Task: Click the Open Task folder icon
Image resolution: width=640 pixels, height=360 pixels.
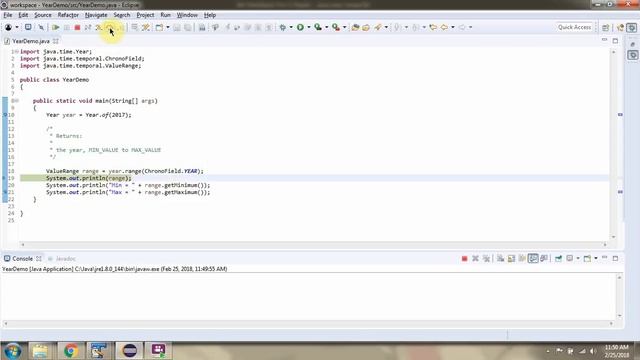Action: [x=366, y=27]
